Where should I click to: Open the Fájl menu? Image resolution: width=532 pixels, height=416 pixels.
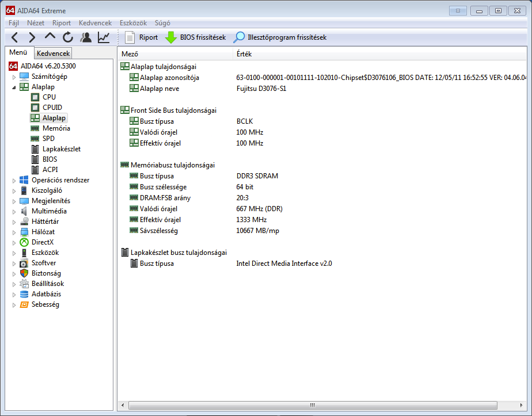point(14,22)
